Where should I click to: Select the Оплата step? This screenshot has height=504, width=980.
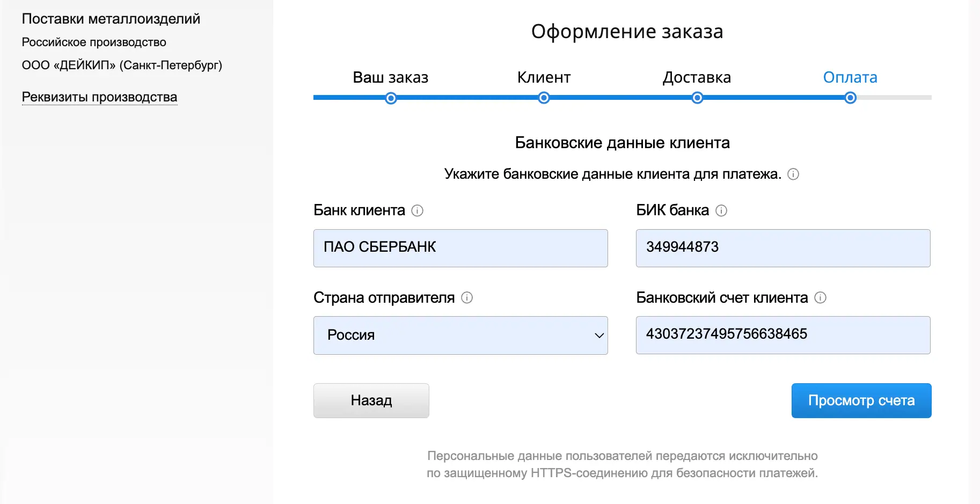point(850,77)
